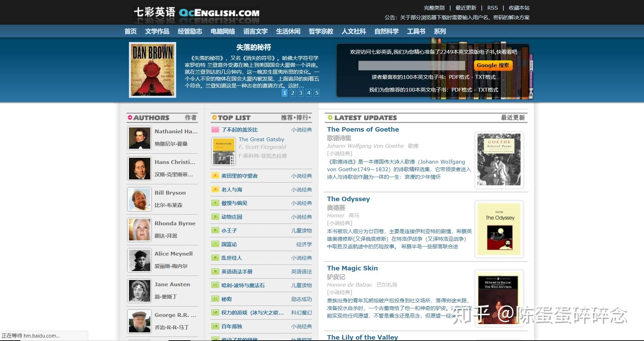Open the RSS feed link

click(492, 8)
